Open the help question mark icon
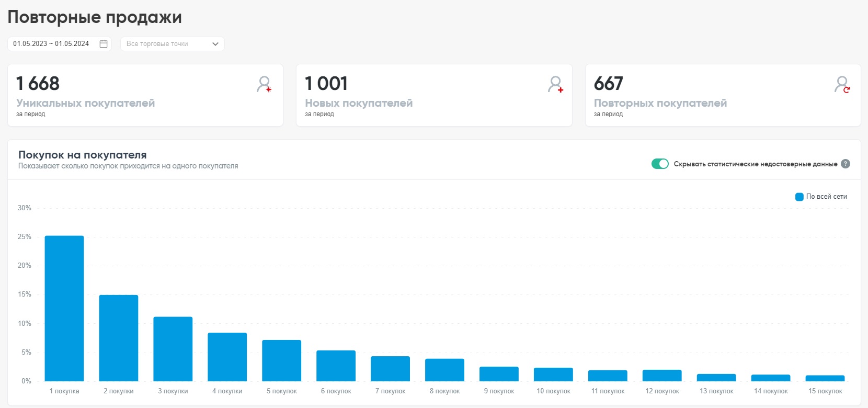This screenshot has width=868, height=408. pos(846,164)
